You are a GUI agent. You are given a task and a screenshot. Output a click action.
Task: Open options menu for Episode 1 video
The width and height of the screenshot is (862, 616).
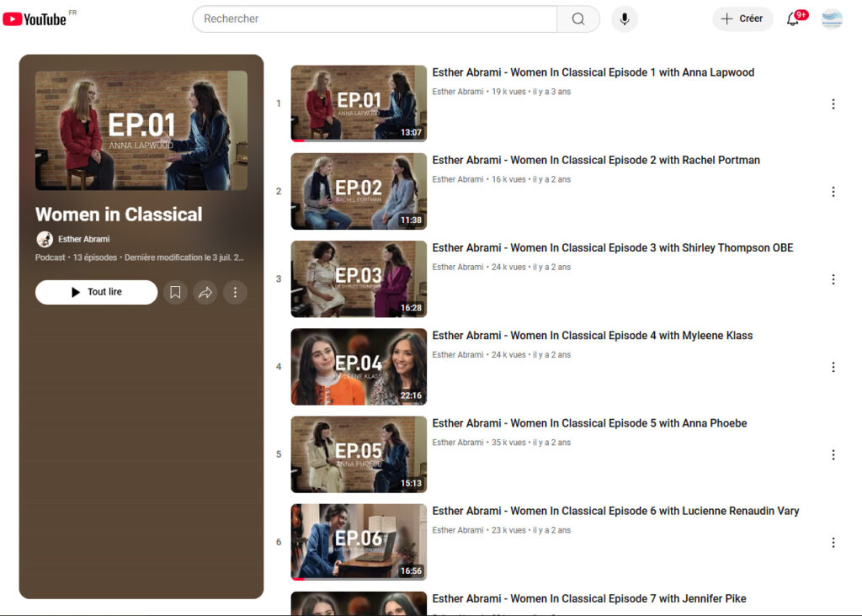833,104
